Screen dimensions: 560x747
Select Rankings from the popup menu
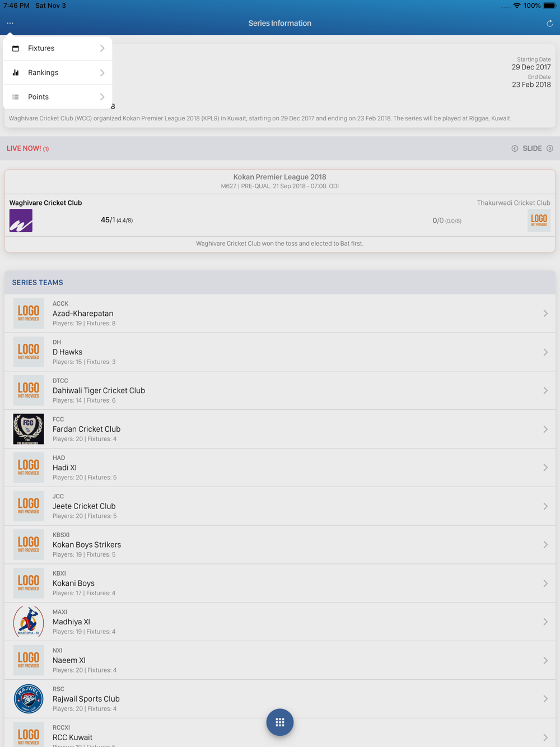[x=58, y=73]
